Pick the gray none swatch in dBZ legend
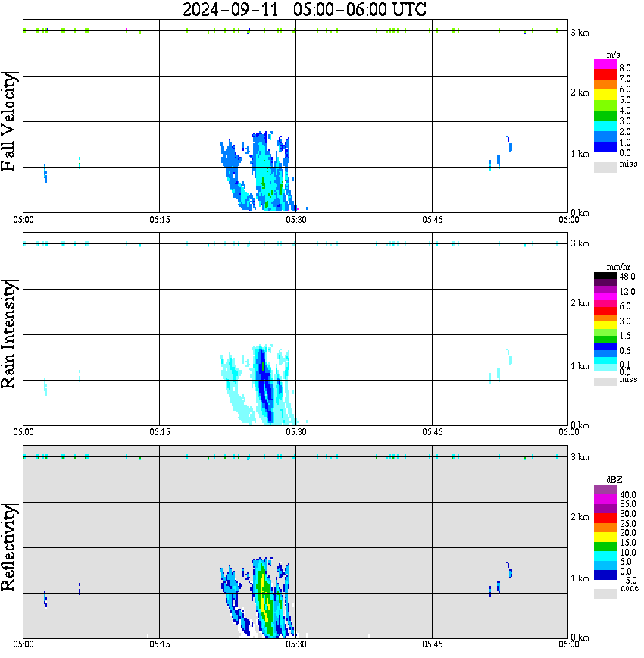Image resolution: width=644 pixels, height=658 pixels. (x=605, y=594)
